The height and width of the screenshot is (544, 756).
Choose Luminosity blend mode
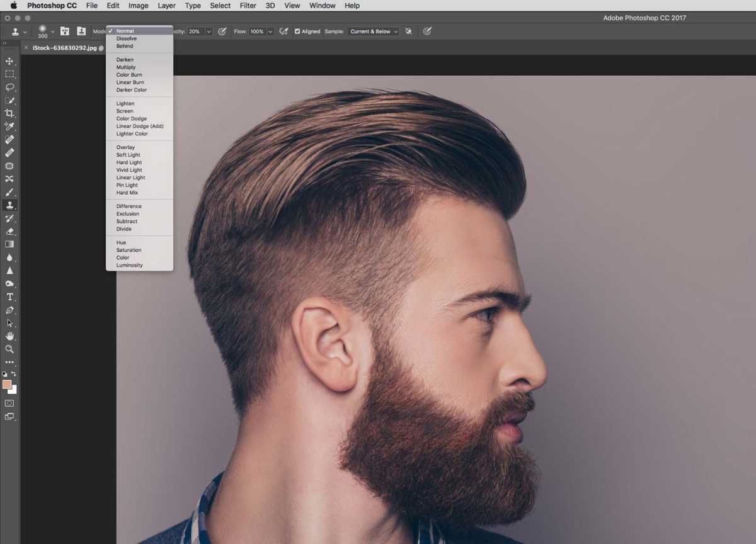(x=140, y=265)
